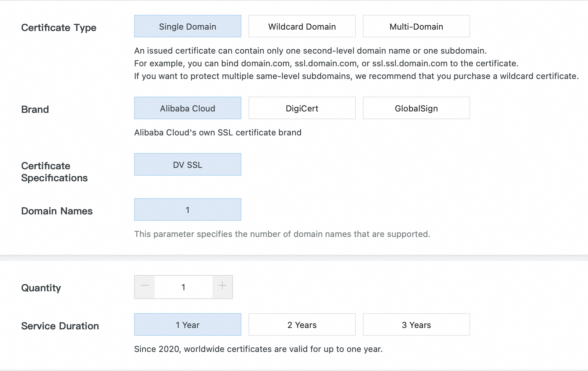Pick the Multi-Domain certificate option
The width and height of the screenshot is (588, 371).
point(416,26)
